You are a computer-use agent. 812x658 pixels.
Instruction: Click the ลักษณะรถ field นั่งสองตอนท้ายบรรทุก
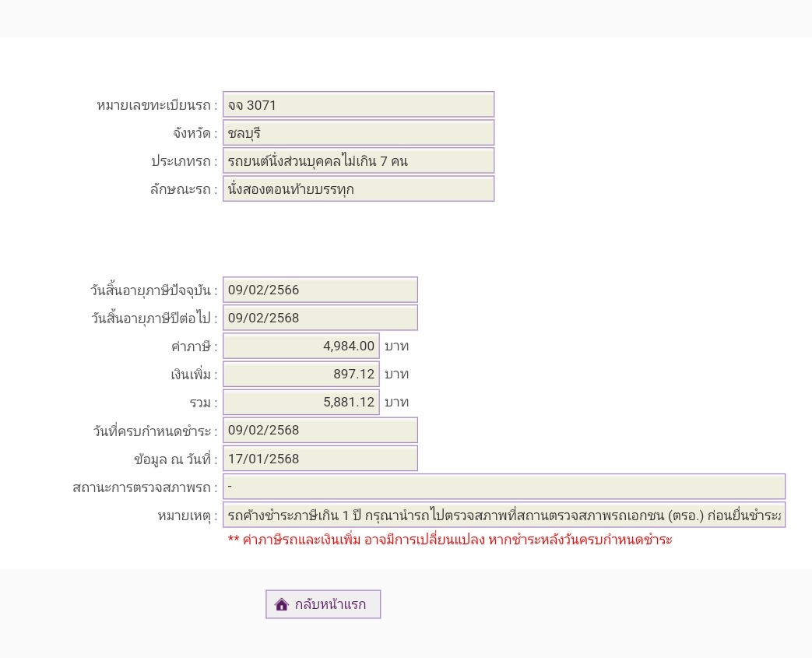click(358, 188)
